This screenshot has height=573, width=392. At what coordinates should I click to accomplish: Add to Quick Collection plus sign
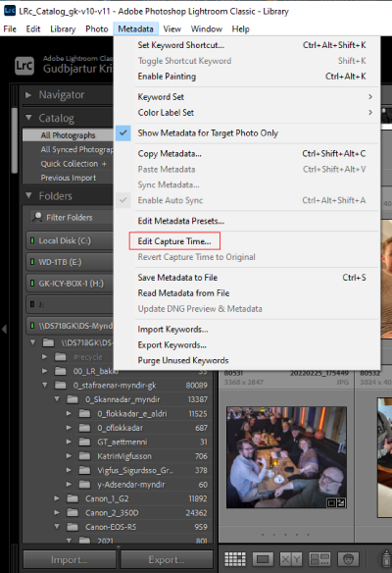coord(105,164)
